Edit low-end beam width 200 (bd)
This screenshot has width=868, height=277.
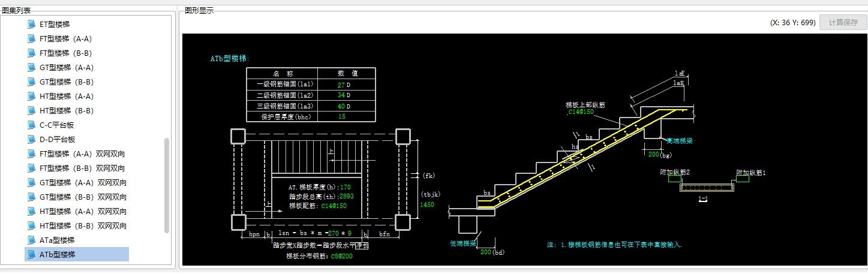(485, 252)
